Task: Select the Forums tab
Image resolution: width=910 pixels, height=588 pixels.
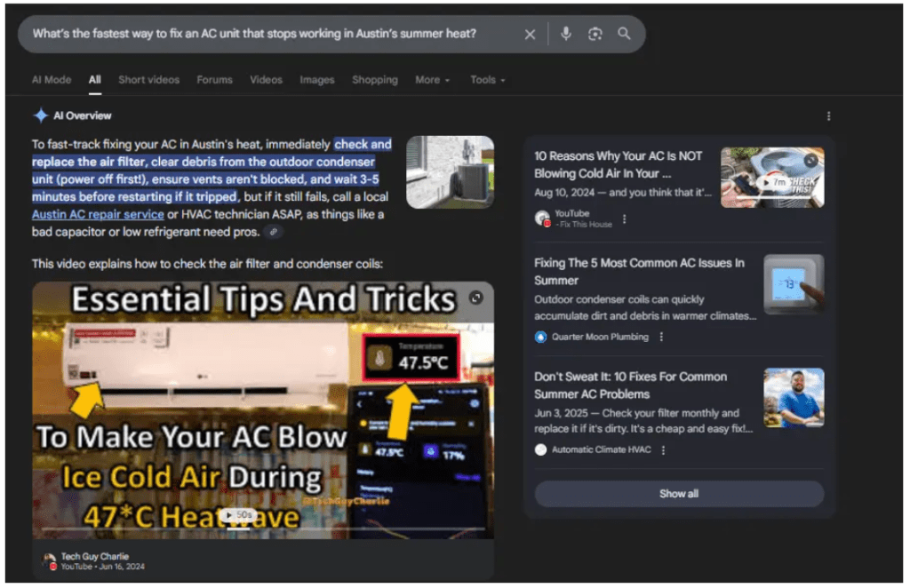Action: pyautogui.click(x=214, y=80)
